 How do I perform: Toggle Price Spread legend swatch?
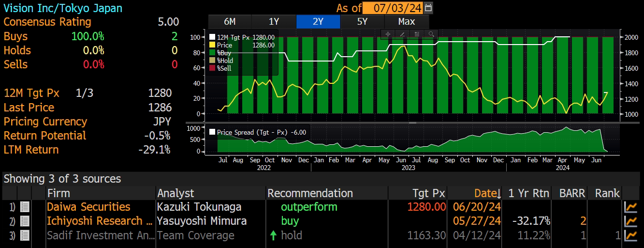(x=212, y=132)
